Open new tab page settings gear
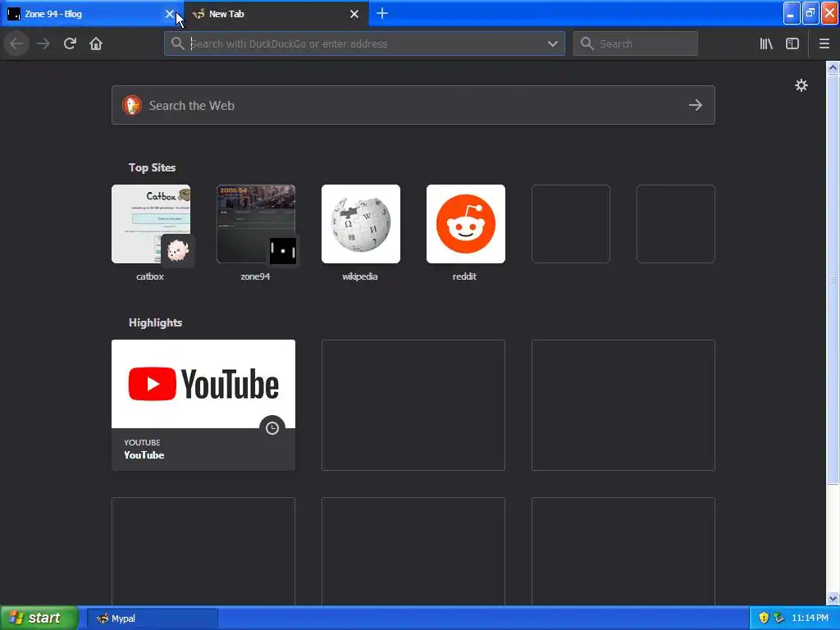This screenshot has width=840, height=630. coord(801,85)
